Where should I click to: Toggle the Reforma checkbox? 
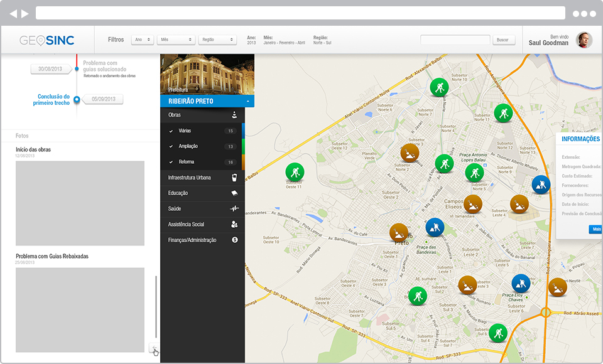[x=171, y=162]
